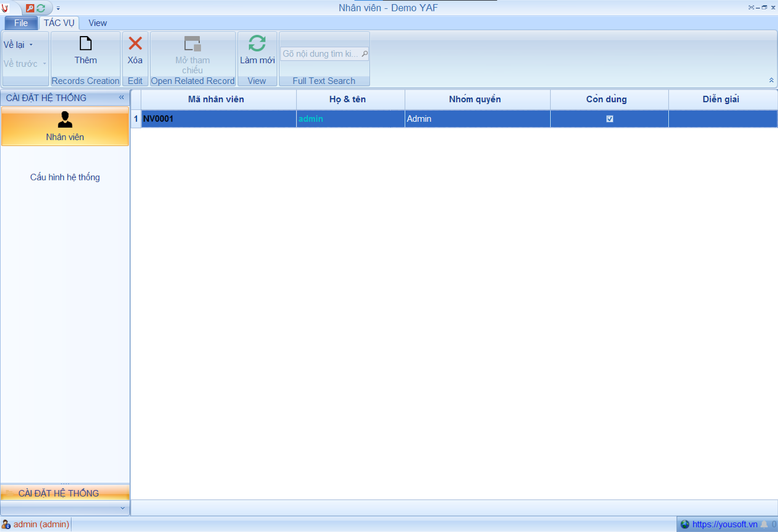The height and width of the screenshot is (532, 778).
Task: Open the File menu
Action: [21, 23]
